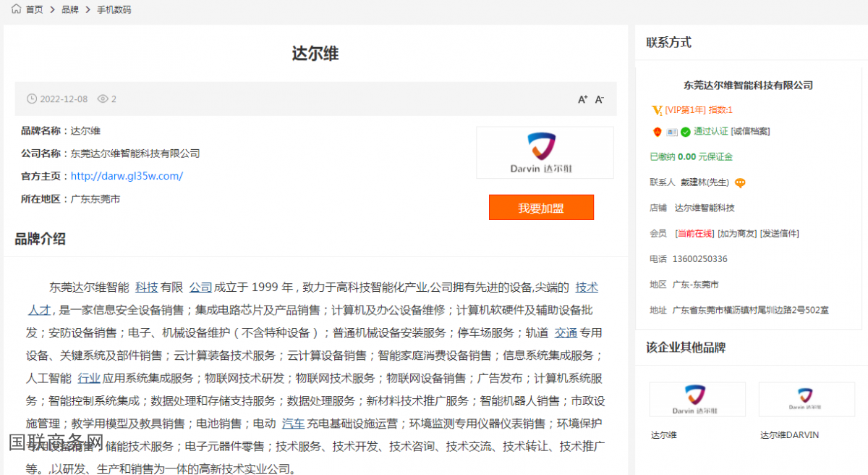The image size is (868, 475).
Task: Increase font size with the A+ icon
Action: coord(582,99)
